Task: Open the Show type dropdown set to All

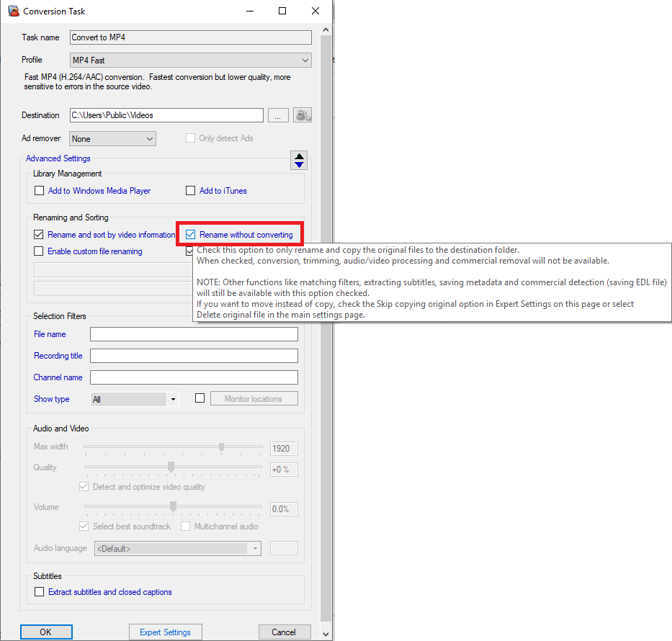Action: click(x=135, y=399)
